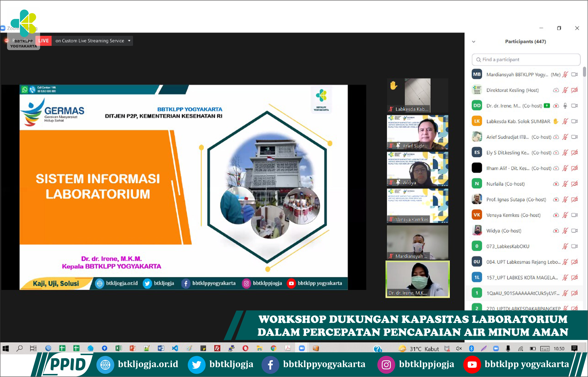Click the recording icon in Prof. Ignas Sutapa row

point(556,200)
